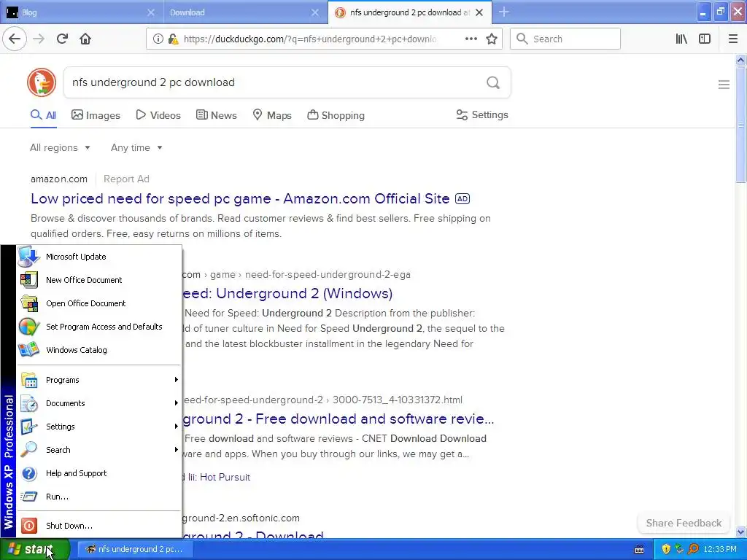Expand the Search submenu in Start menu
The height and width of the screenshot is (560, 747).
tap(99, 450)
